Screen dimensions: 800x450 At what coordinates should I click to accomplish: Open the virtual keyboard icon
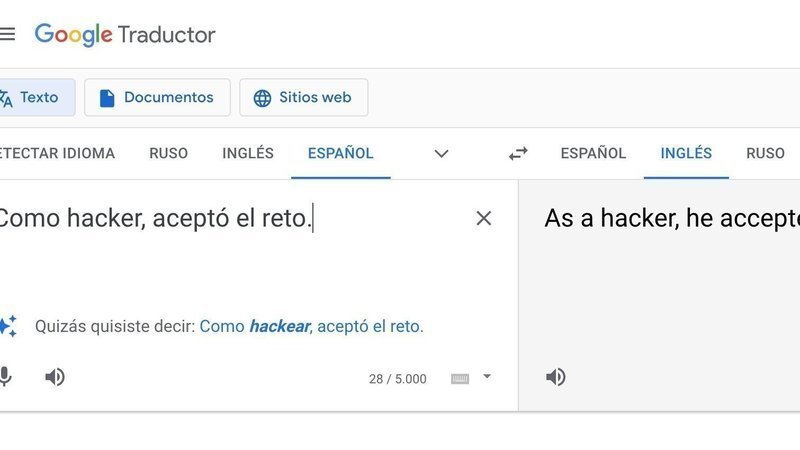(460, 379)
